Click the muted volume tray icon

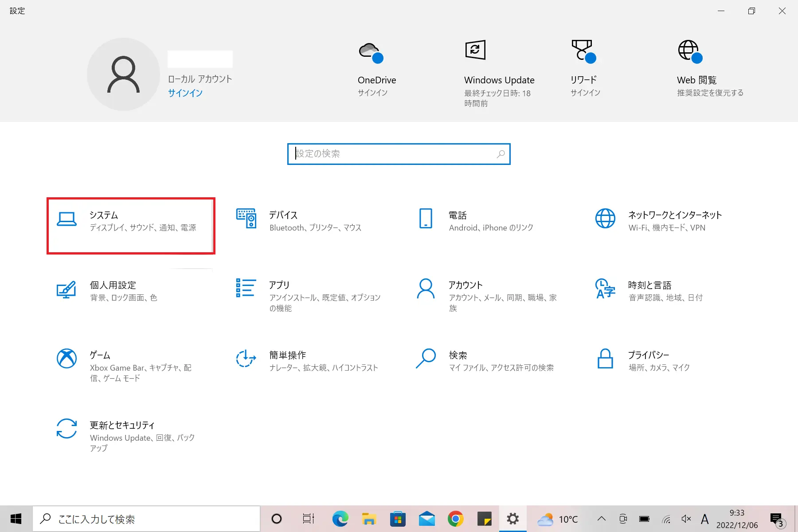[686, 519]
